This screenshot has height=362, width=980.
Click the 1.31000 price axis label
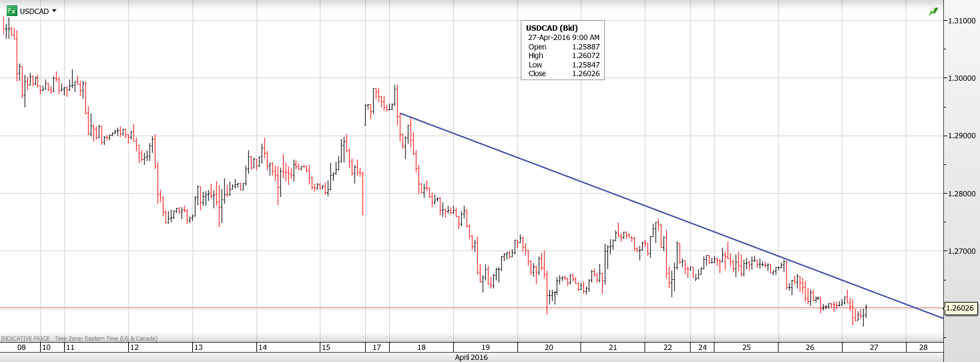coord(961,21)
